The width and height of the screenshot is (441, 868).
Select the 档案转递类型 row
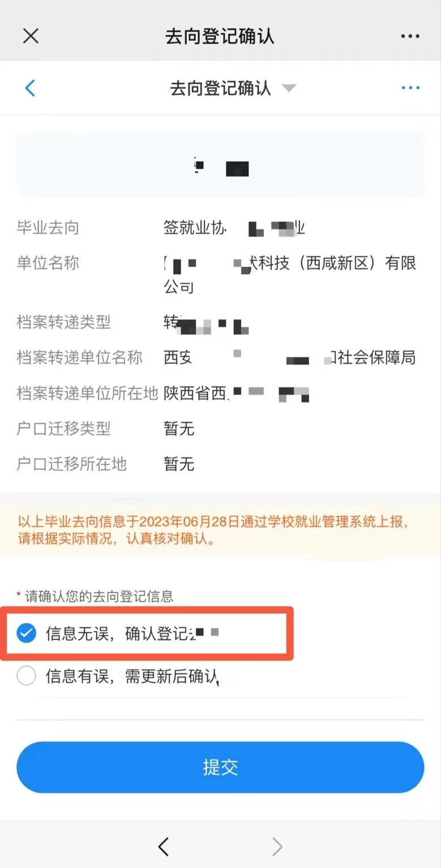coord(220,322)
